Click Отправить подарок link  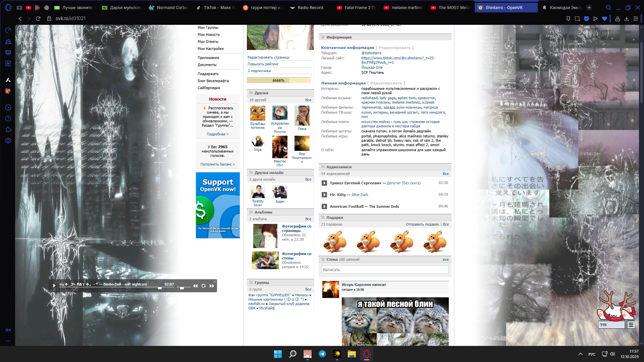coord(422,224)
